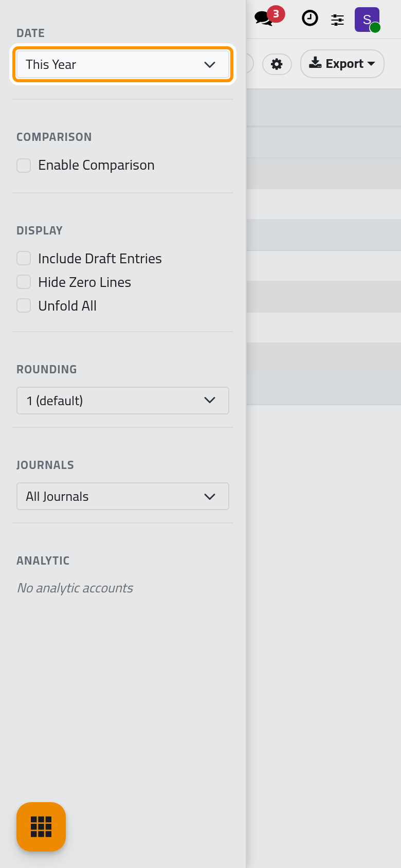Open the Export dropdown

(342, 64)
